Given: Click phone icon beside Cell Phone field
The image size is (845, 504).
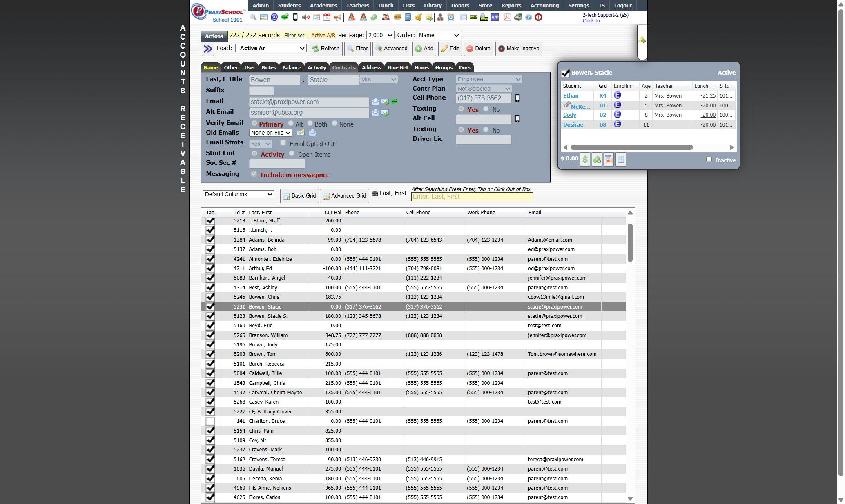Looking at the screenshot, I should [517, 98].
